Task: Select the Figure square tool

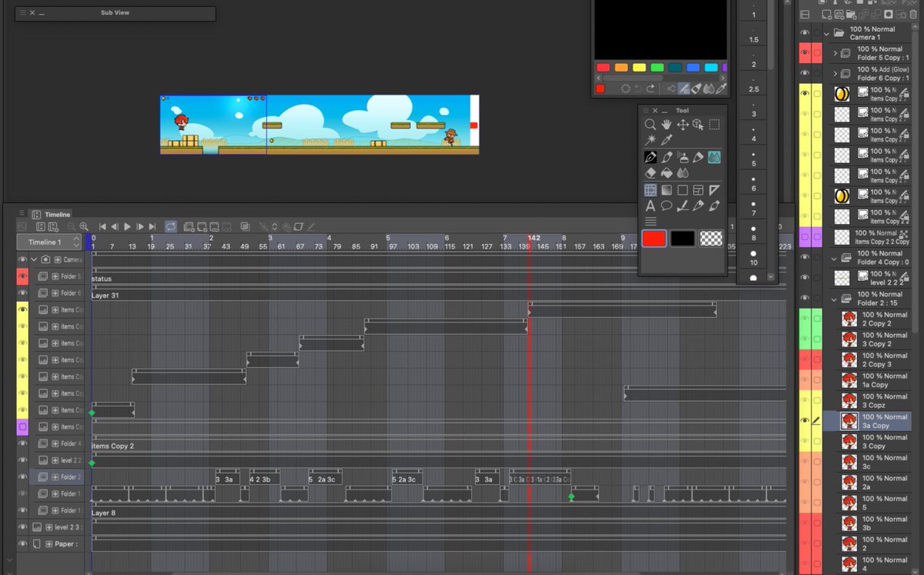Action: 682,190
